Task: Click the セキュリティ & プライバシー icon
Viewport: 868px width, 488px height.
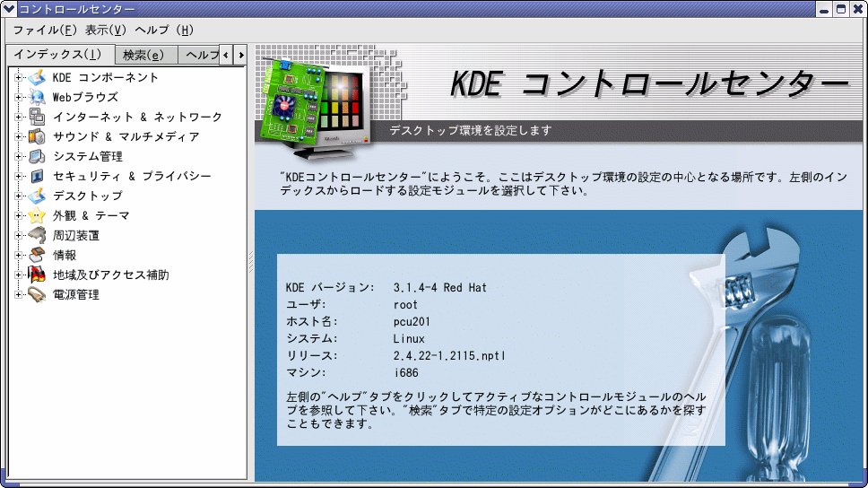Action: click(x=37, y=176)
